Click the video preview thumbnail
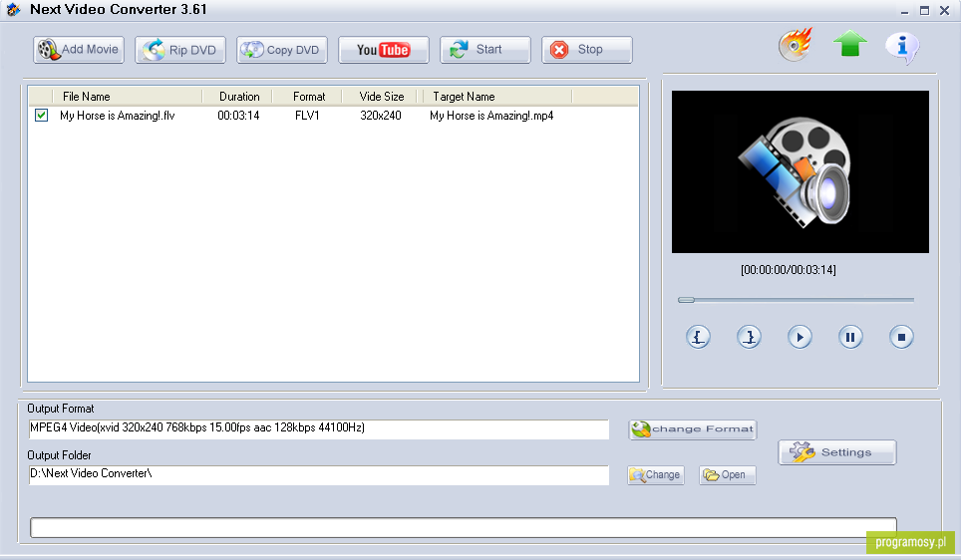This screenshot has height=560, width=961. tap(800, 171)
